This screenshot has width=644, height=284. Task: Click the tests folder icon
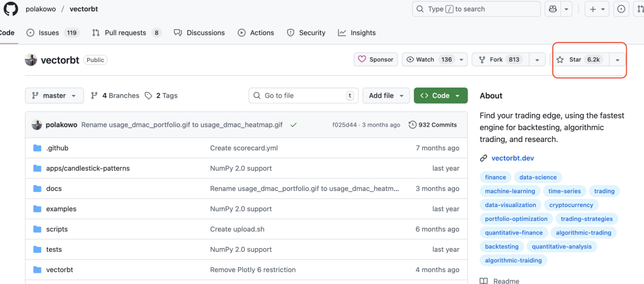(38, 249)
